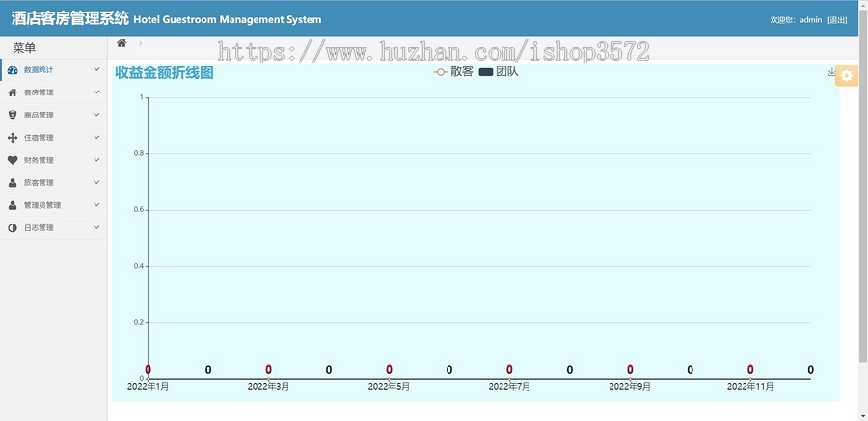Viewport: 868px width, 421px height.
Task: Click the page vertical scrollbar thumb
Action: [863, 186]
